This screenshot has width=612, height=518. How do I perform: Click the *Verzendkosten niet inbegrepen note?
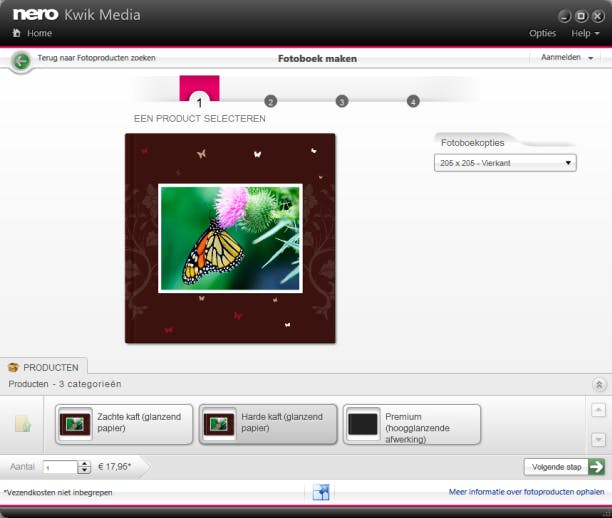[58, 493]
